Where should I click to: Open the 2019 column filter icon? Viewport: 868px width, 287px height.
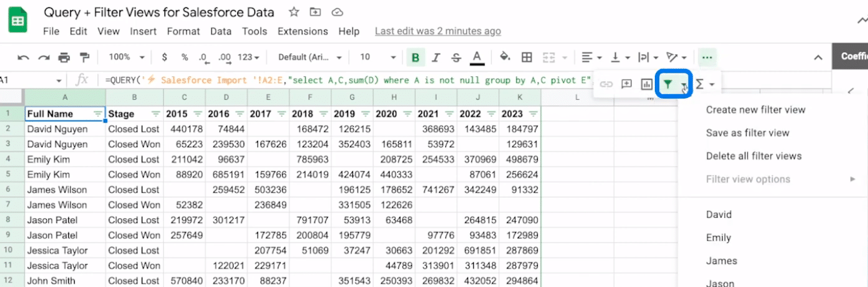pyautogui.click(x=365, y=114)
